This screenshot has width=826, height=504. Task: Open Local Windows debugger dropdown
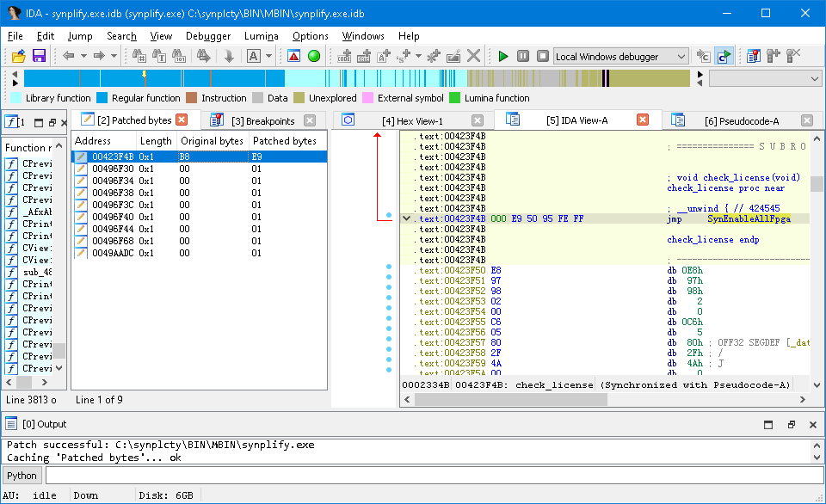click(x=681, y=56)
